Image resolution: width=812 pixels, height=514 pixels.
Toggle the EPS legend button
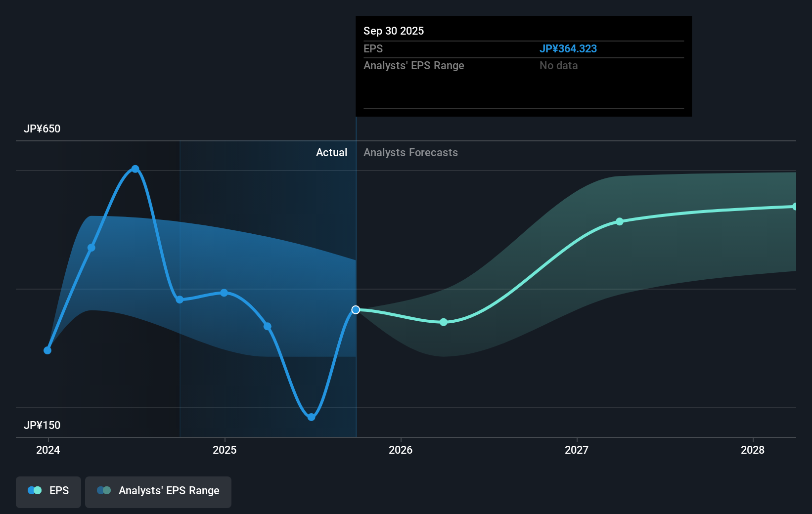48,492
